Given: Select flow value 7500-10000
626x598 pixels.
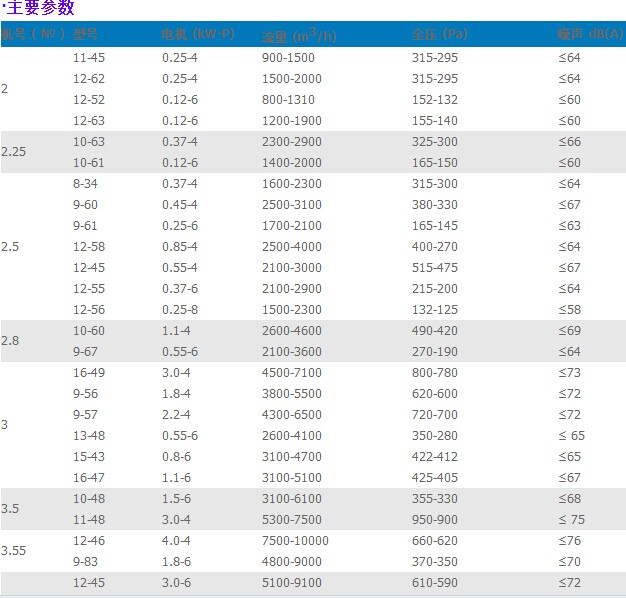Looking at the screenshot, I should click(295, 541).
